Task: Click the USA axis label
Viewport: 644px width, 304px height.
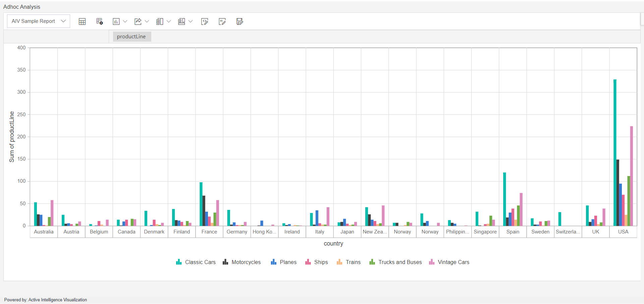Action: coord(623,232)
